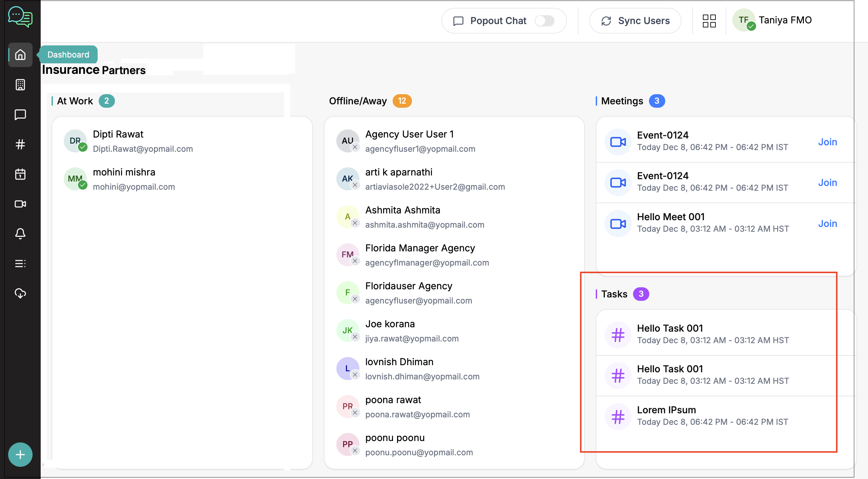868x479 pixels.
Task: Click the Sync Users button
Action: pos(635,21)
